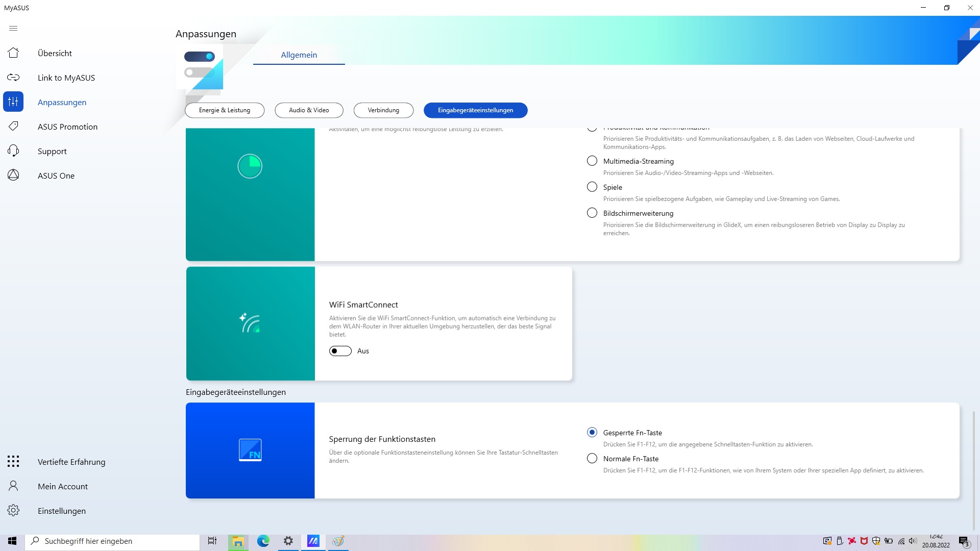
Task: Open the hamburger navigation menu
Action: [13, 29]
